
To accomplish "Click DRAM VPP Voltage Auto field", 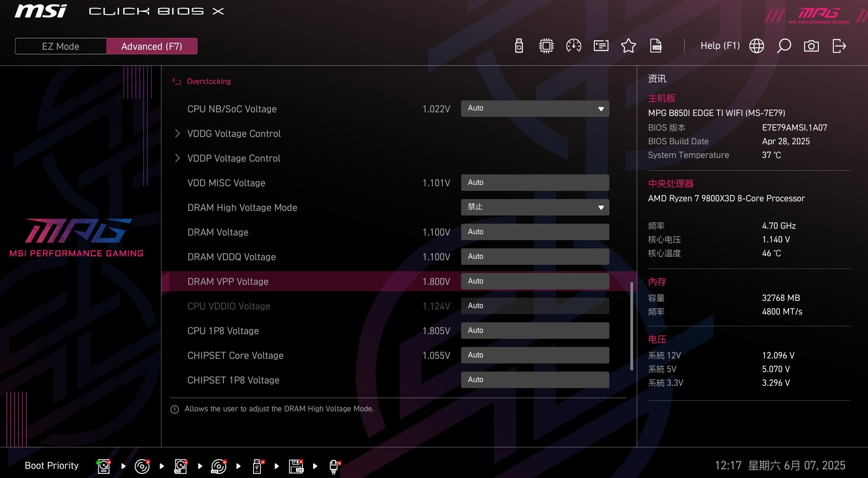I will (535, 281).
